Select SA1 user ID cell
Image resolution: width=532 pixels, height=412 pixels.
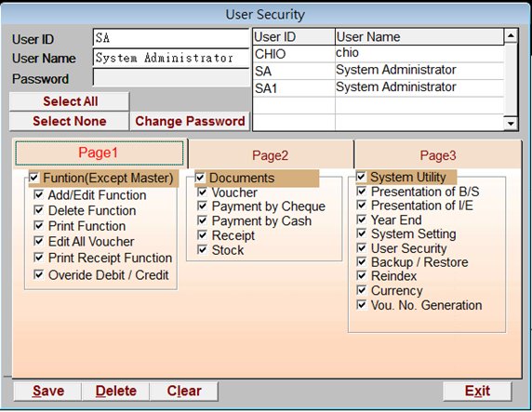[294, 88]
